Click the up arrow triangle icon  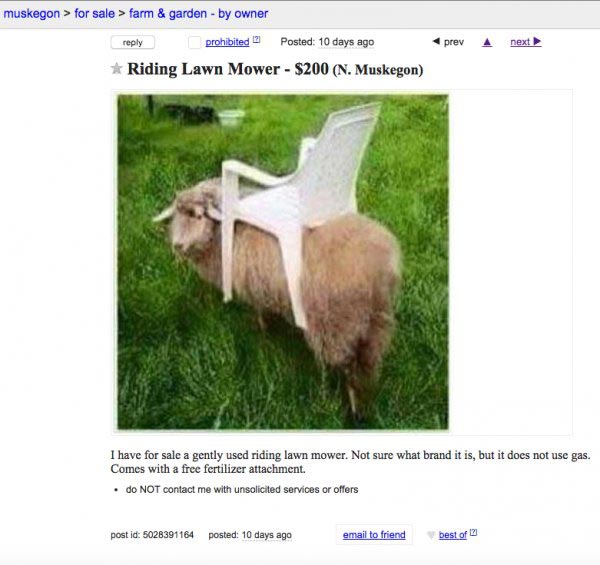487,42
